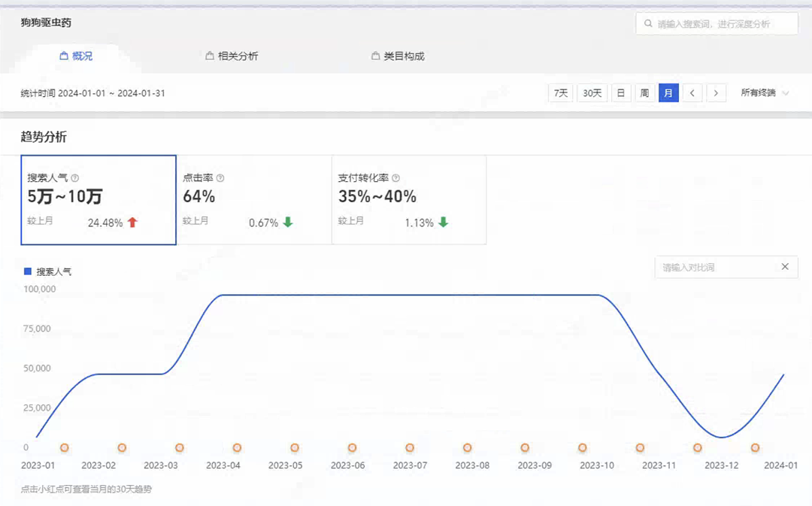Viewport: 812px width, 506px height.
Task: Click the 64% click rate value
Action: click(198, 197)
